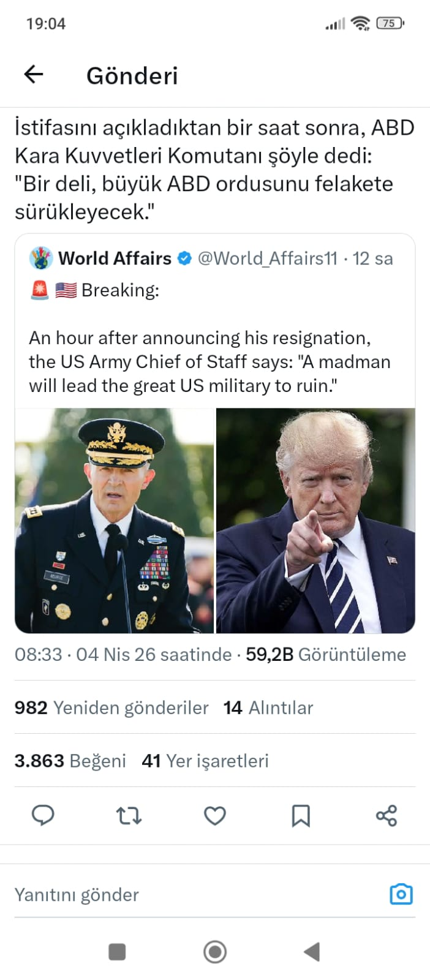Open the 41 Yer işaretleri count

pos(205,761)
